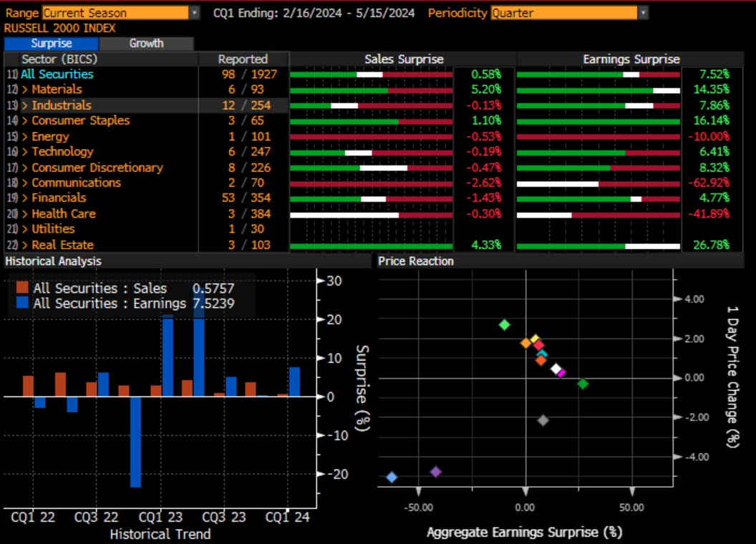Expand the Industrials sector row
Screen dimensions: 756x544
click(24, 105)
